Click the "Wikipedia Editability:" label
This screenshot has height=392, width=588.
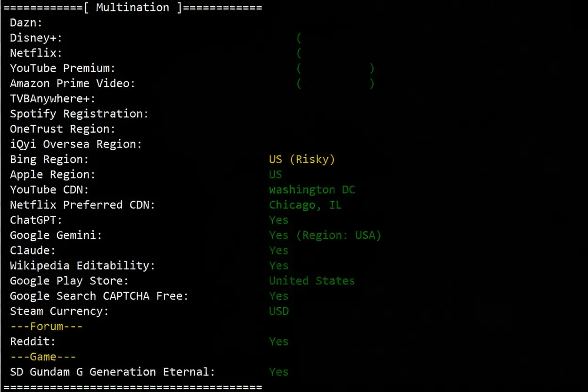[82, 266]
